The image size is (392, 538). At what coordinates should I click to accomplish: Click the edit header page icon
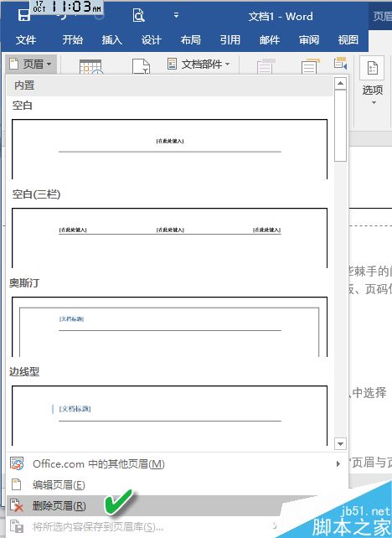click(16, 484)
